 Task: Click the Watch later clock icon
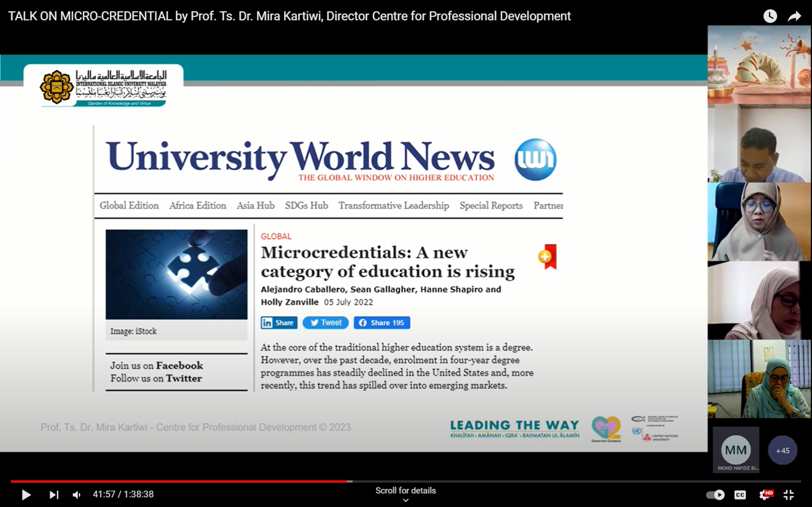tap(770, 16)
